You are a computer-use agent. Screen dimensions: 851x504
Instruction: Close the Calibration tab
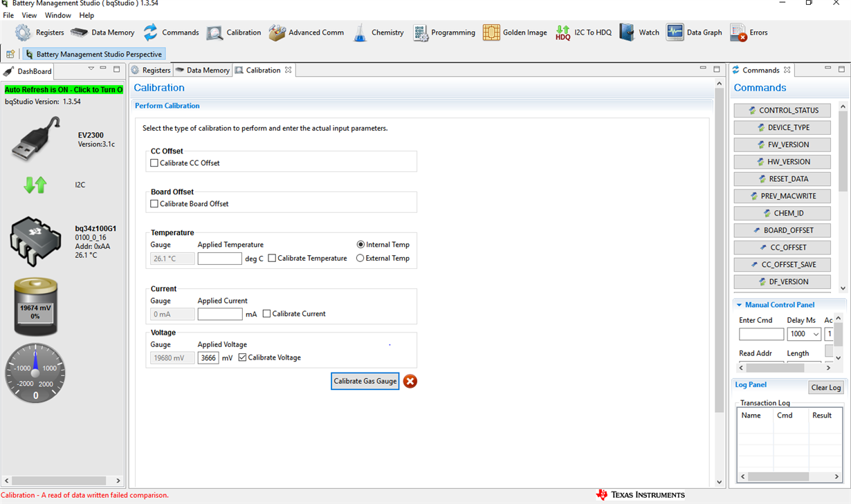click(x=289, y=70)
